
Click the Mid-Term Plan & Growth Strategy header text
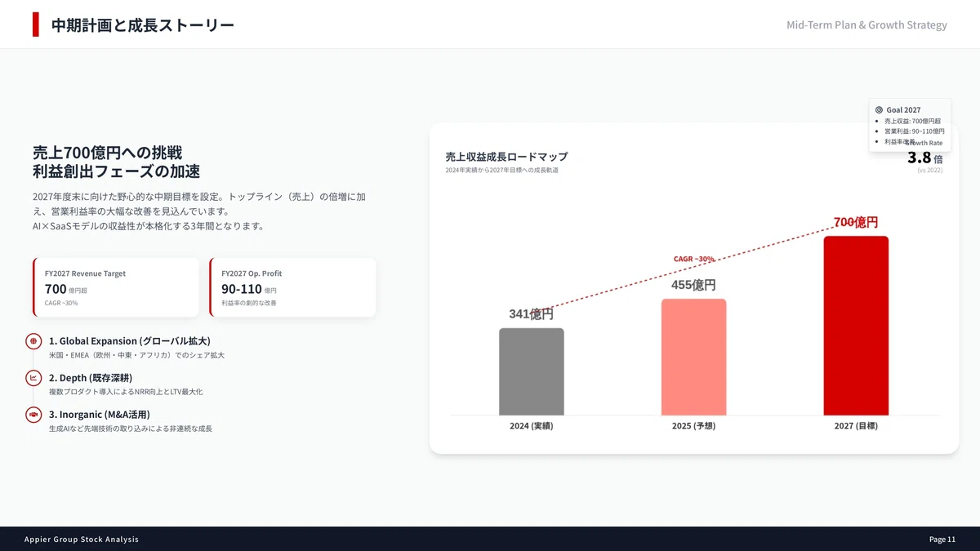(x=866, y=25)
